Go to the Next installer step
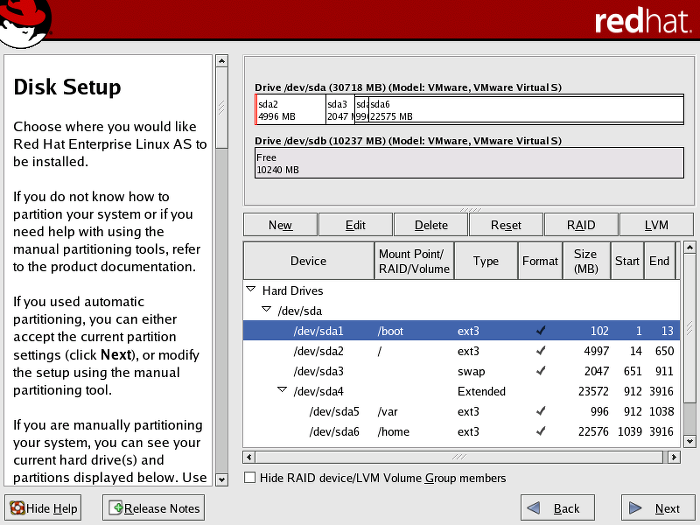 click(x=657, y=508)
